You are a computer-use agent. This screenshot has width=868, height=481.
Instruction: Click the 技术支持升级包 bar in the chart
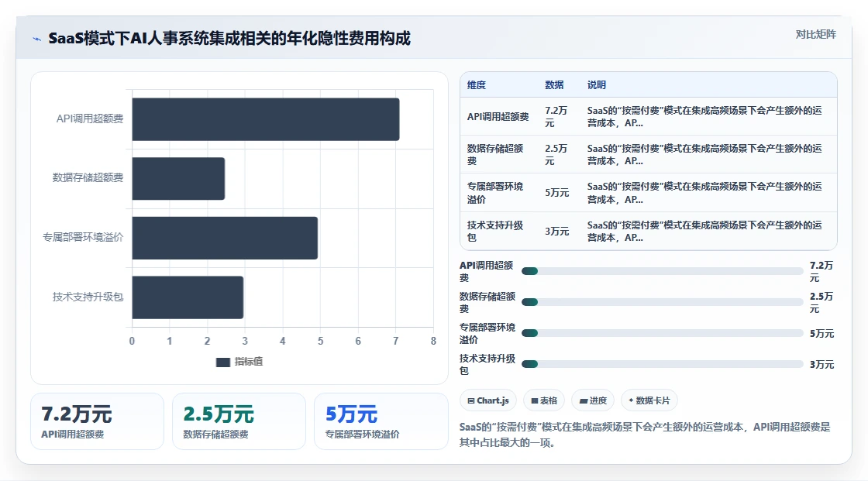coord(188,297)
